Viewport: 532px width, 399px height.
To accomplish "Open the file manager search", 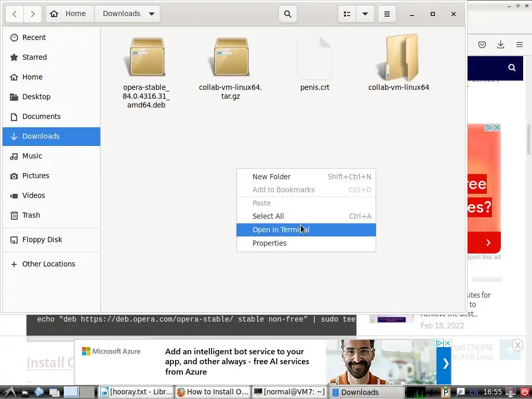I will tap(288, 14).
